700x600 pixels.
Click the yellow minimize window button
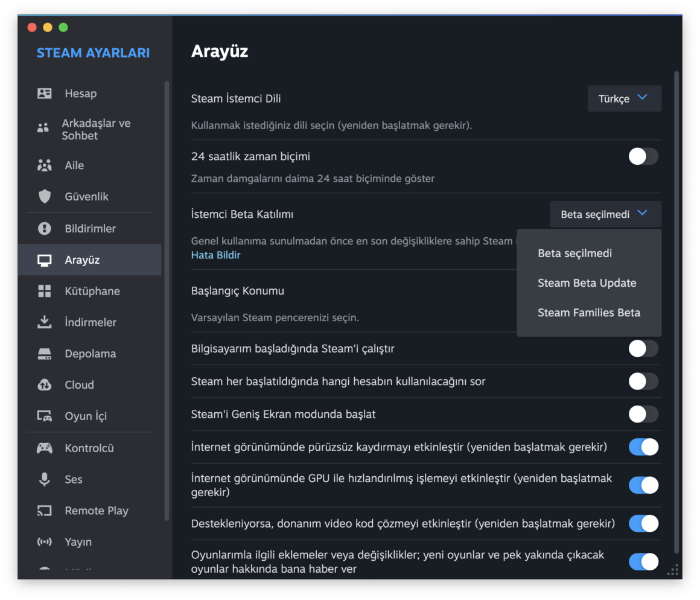coord(47,27)
